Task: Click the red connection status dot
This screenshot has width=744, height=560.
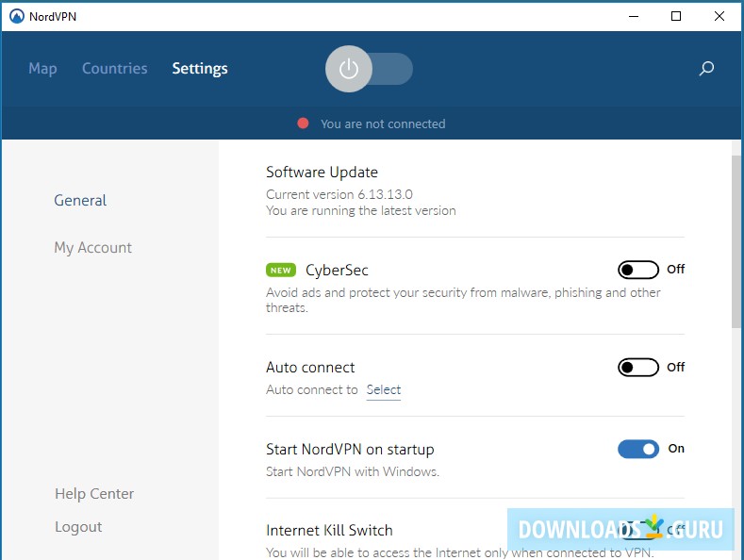Action: tap(303, 124)
